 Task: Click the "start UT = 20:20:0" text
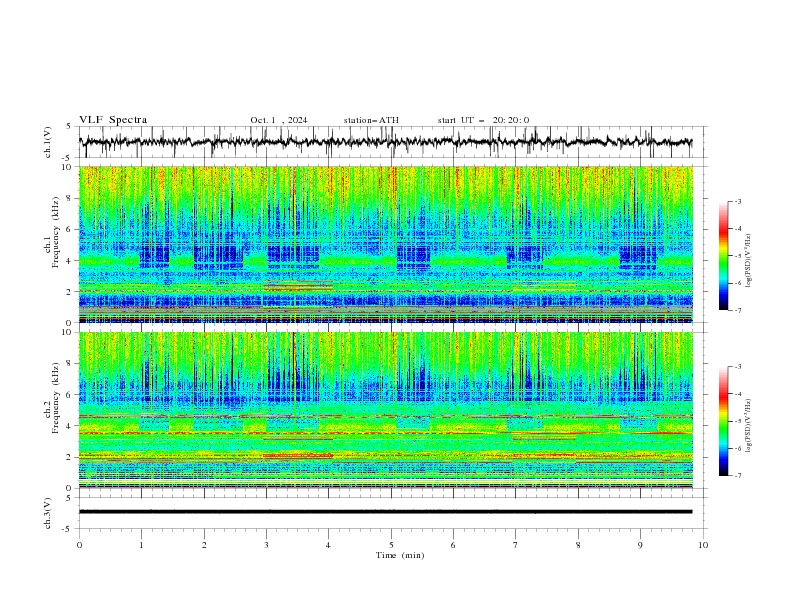483,120
